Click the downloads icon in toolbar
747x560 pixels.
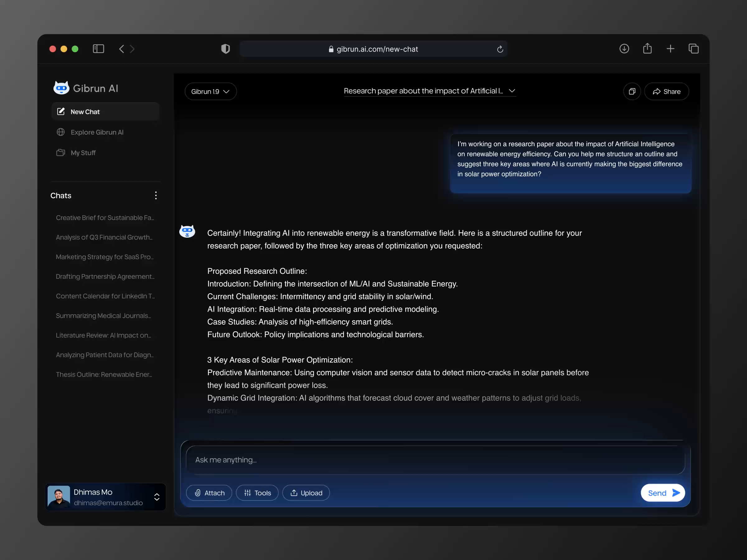click(x=624, y=49)
